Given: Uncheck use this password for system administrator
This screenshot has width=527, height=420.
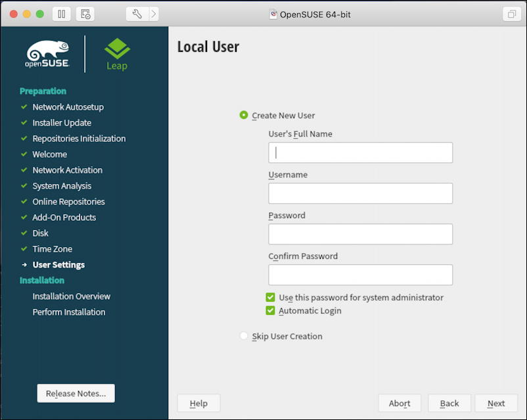Looking at the screenshot, I should click(270, 297).
